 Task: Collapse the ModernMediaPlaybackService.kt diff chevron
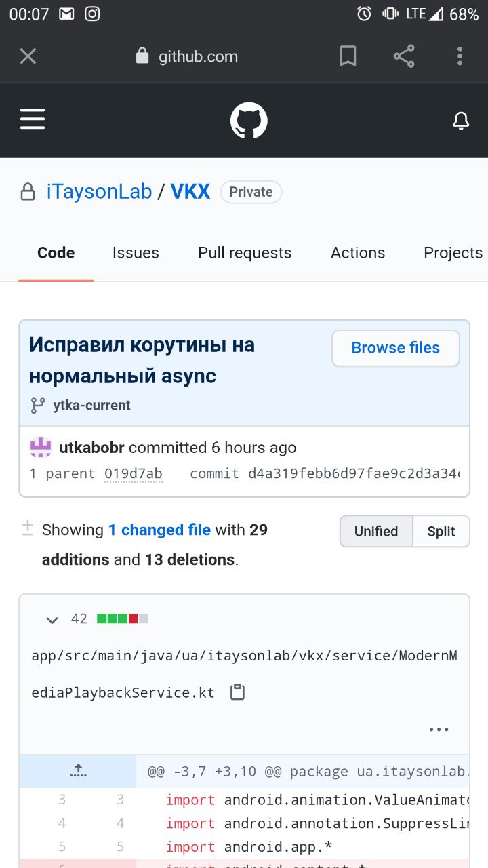tap(52, 619)
